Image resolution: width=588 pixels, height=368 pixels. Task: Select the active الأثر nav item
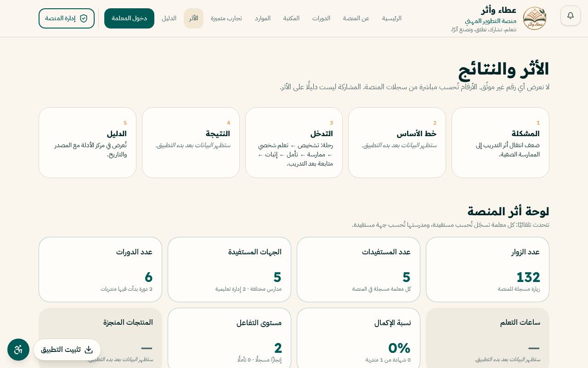point(193,18)
